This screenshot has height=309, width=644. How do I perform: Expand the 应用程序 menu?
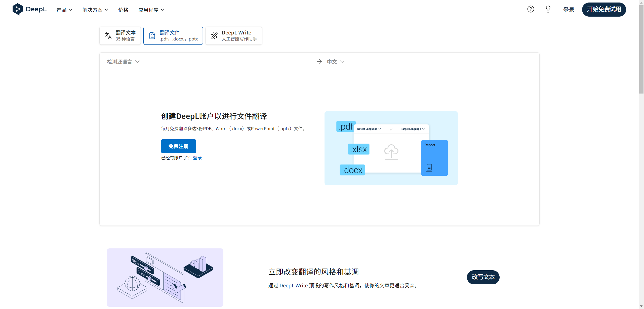pyautogui.click(x=151, y=10)
